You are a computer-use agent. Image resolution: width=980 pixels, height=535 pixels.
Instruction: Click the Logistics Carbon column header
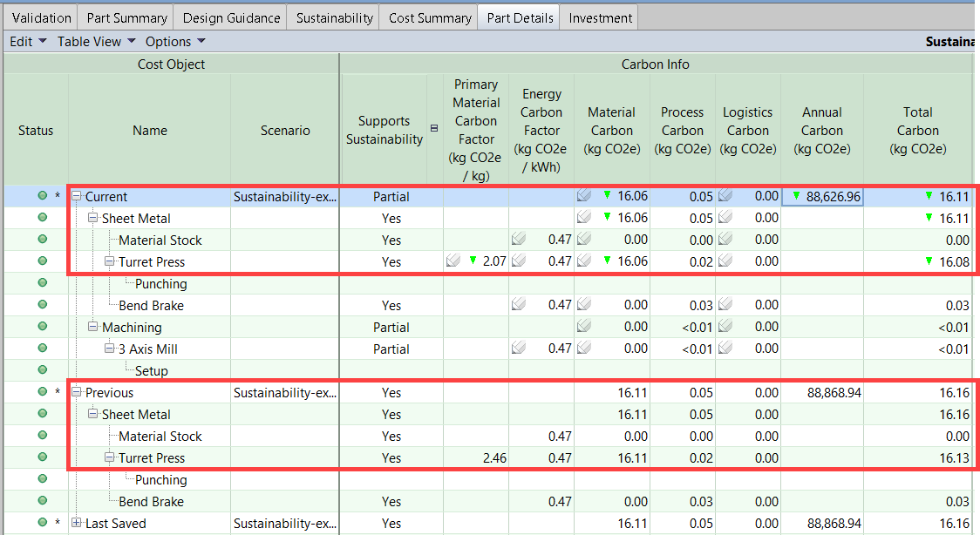(x=747, y=130)
